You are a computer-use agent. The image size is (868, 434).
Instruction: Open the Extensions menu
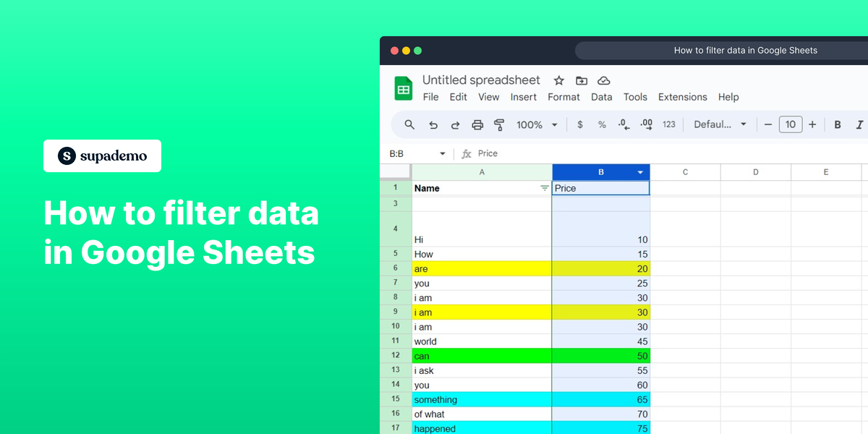click(682, 97)
